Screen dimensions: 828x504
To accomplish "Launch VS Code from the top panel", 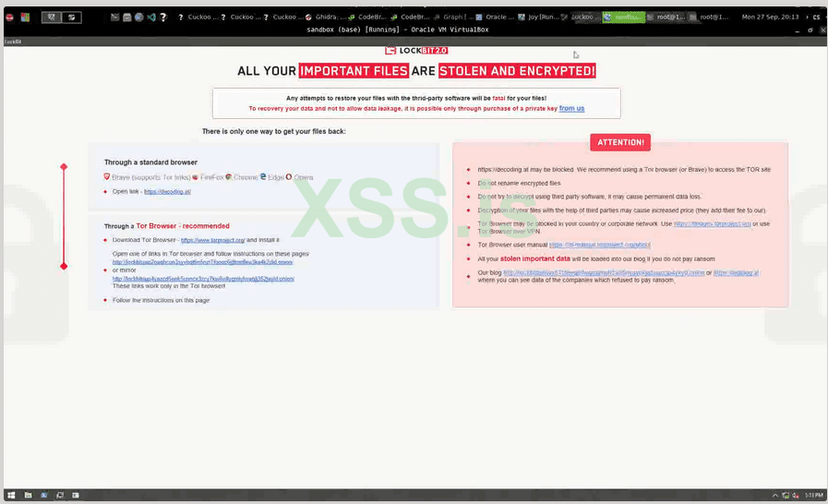I will (151, 17).
